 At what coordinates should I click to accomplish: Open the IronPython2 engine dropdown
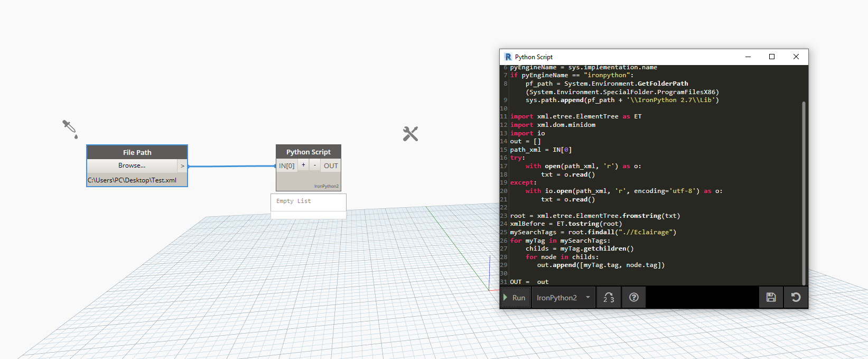563,298
